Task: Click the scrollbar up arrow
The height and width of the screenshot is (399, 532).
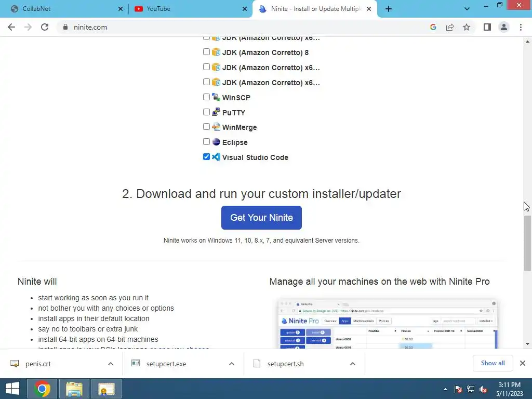Action: [527, 42]
